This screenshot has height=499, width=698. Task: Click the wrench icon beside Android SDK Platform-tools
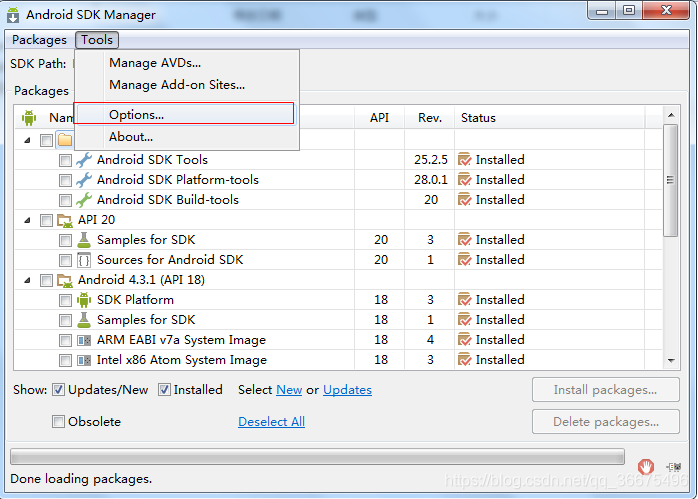pyautogui.click(x=84, y=180)
